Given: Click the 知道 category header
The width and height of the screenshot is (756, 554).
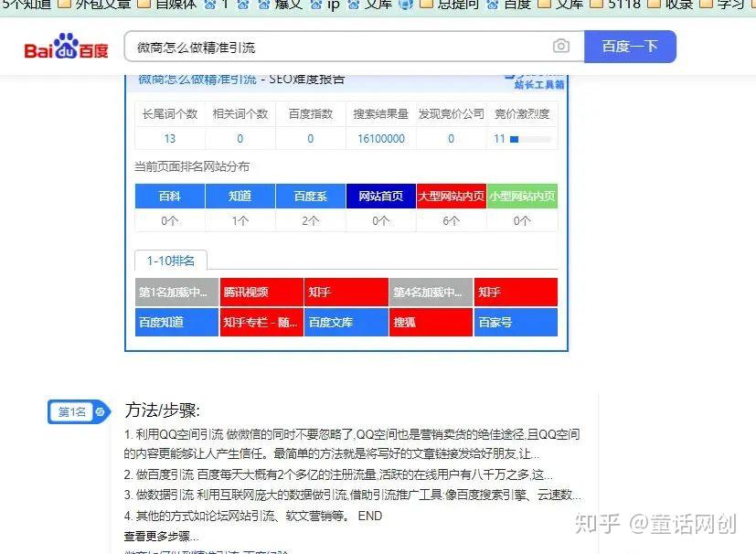Looking at the screenshot, I should [240, 197].
